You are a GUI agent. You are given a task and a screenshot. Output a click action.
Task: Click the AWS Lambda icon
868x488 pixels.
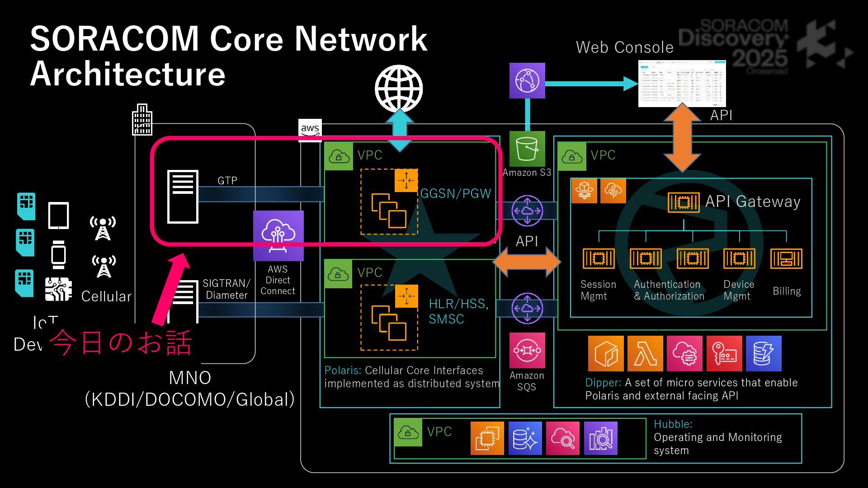(x=645, y=353)
